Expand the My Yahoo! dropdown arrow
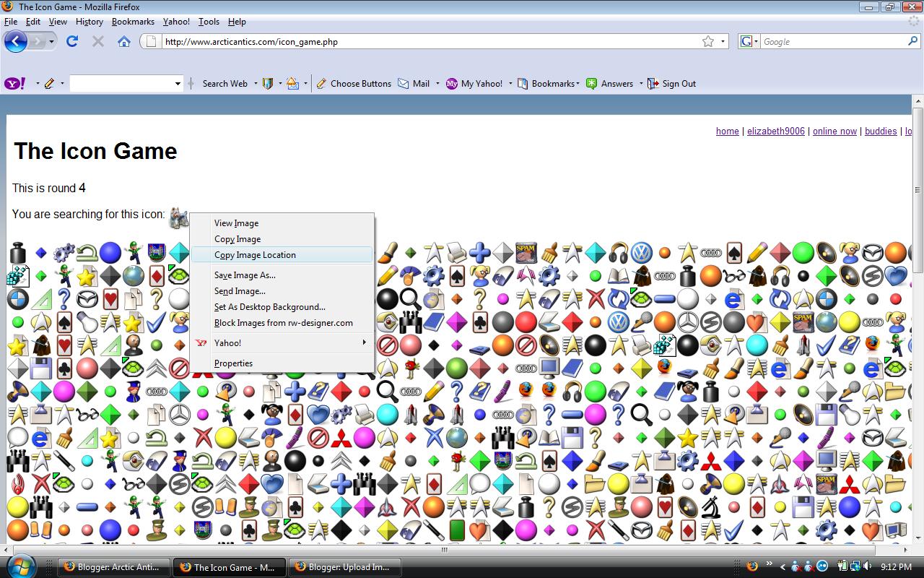 coord(510,84)
